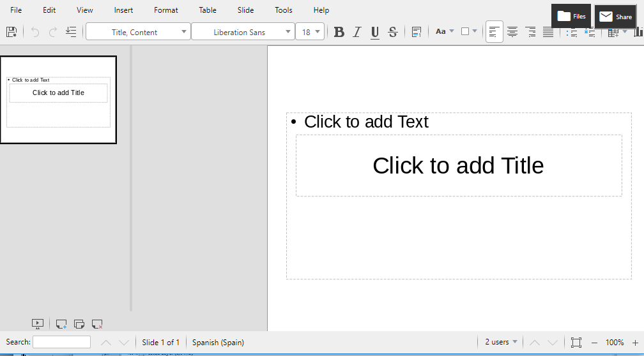Toggle italic text formatting
644x356 pixels.
pyautogui.click(x=357, y=32)
